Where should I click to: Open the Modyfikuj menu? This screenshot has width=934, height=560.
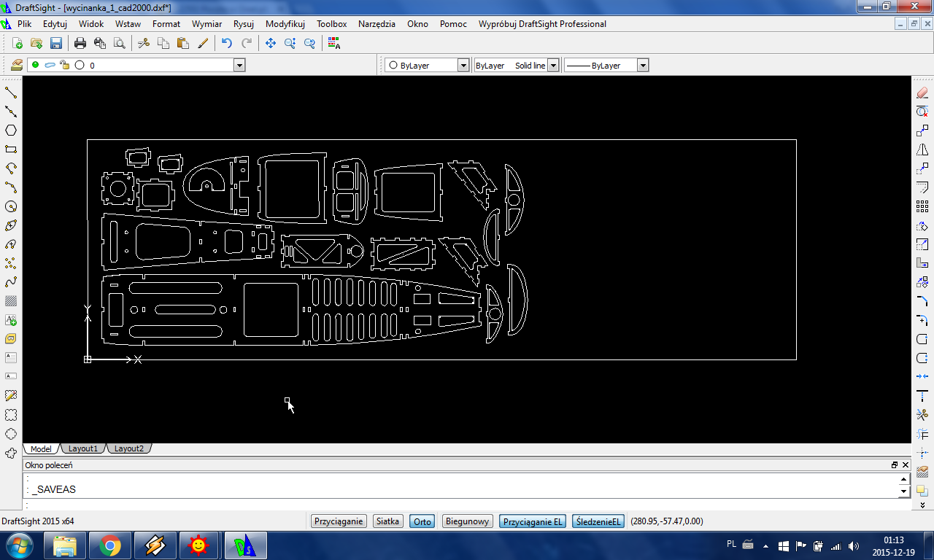click(285, 24)
